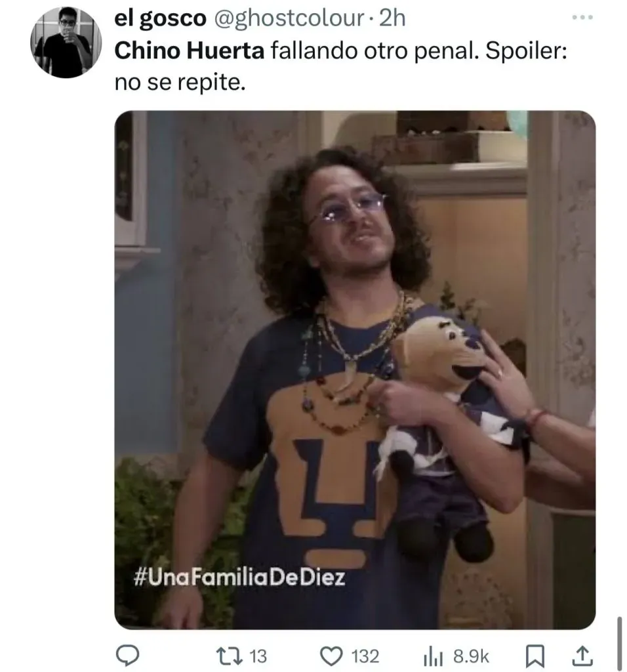
Task: Retweet the post with 13 reposts
Action: point(229,656)
